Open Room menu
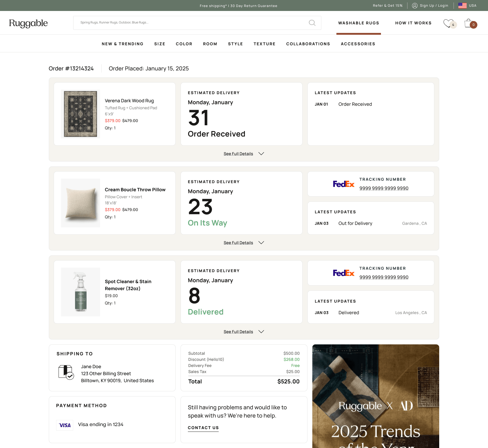The height and width of the screenshot is (448, 488). pyautogui.click(x=210, y=44)
